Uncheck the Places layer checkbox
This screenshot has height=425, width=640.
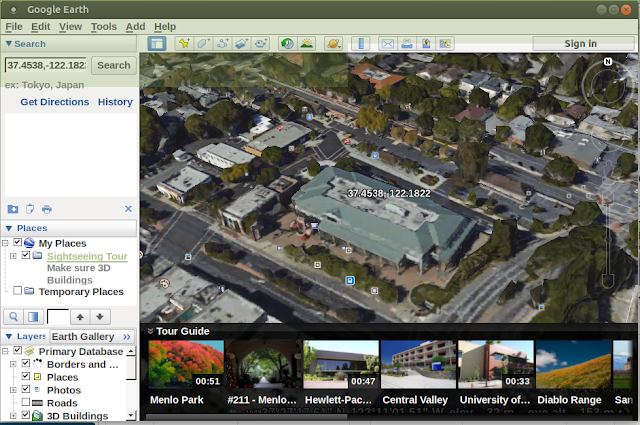pos(26,376)
